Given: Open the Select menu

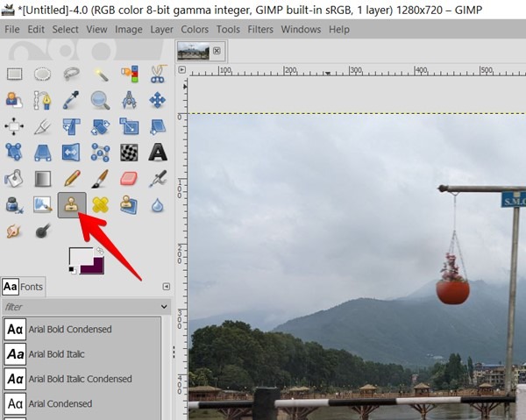Looking at the screenshot, I should click(x=65, y=30).
